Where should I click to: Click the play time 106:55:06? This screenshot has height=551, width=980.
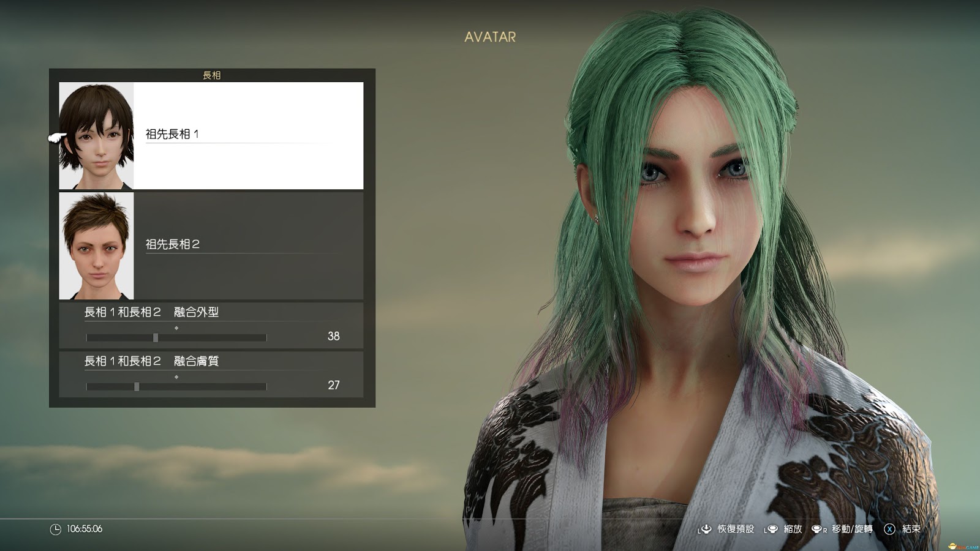pyautogui.click(x=85, y=528)
